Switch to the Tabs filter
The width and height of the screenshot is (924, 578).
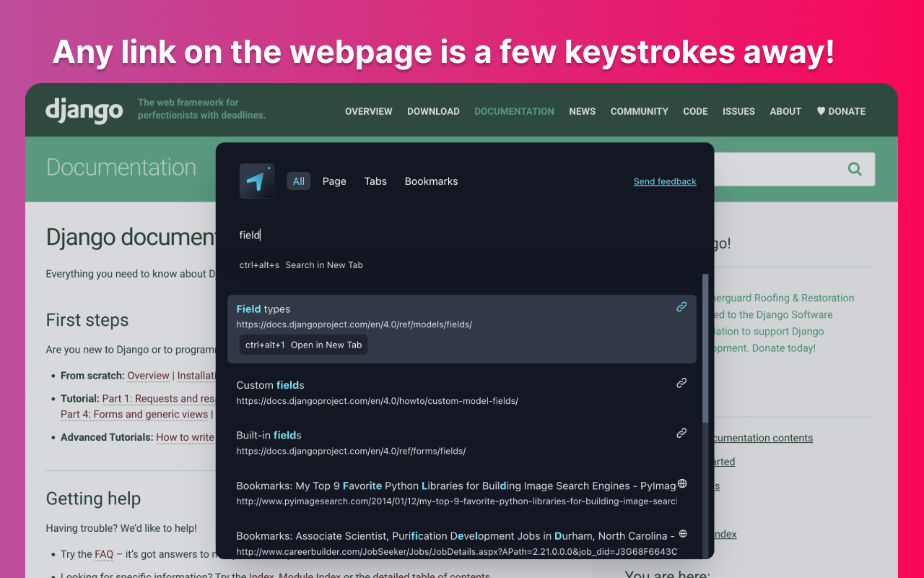375,181
